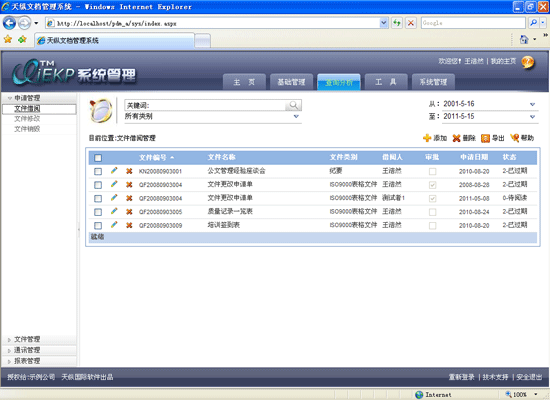Open the 从 start date dropdown
The image size is (550, 400).
pos(532,104)
